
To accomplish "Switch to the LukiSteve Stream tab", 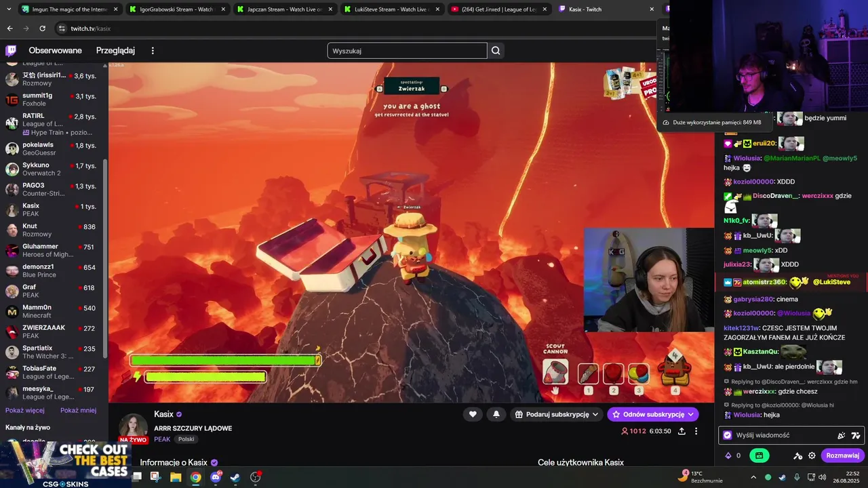I will tap(392, 9).
